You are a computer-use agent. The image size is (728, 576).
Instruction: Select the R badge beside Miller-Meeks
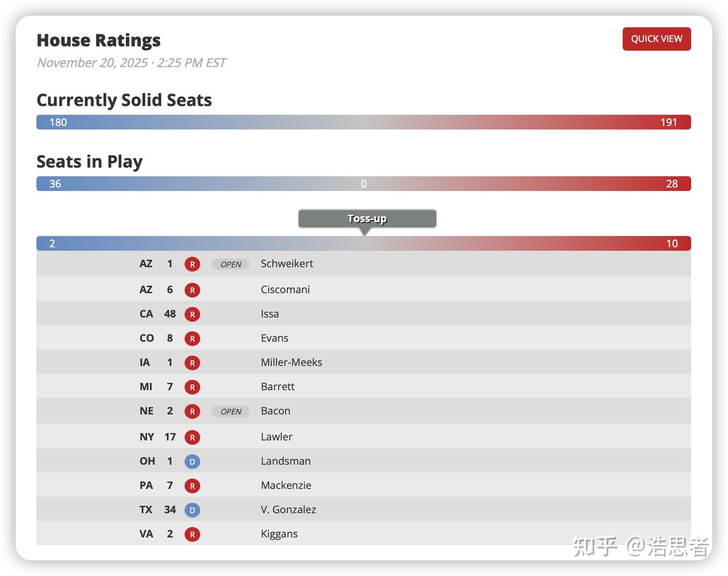click(x=192, y=363)
